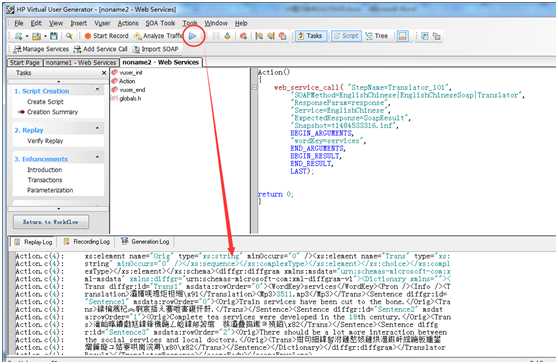Click the first flag icon after breakpoint
Viewport: 558px width, 364px height.
(259, 36)
